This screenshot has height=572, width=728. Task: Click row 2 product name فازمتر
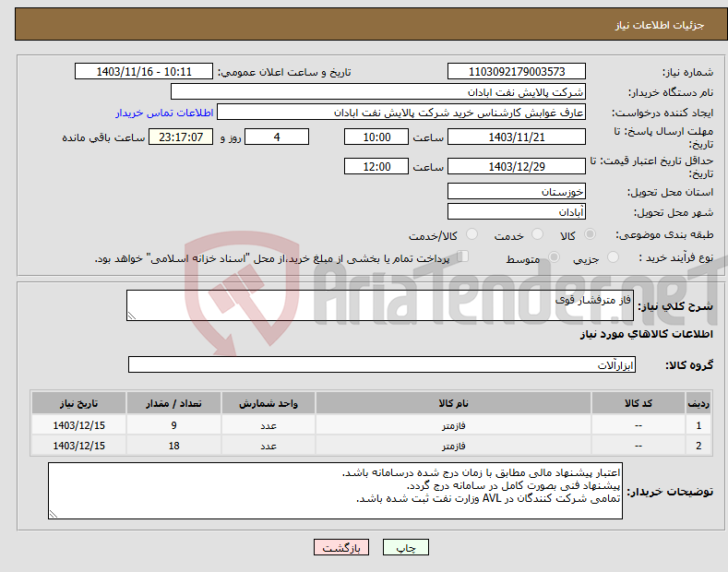[453, 446]
